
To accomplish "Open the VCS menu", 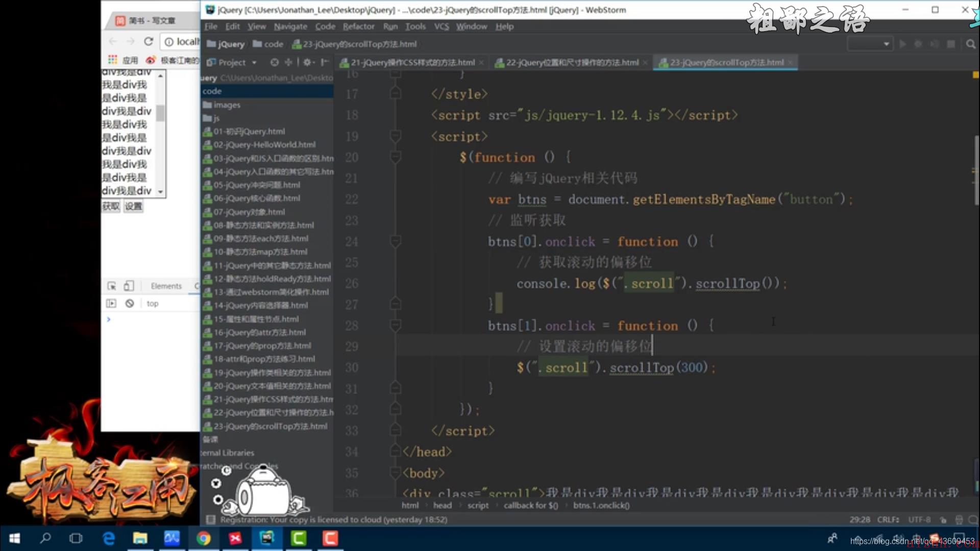I will point(442,26).
